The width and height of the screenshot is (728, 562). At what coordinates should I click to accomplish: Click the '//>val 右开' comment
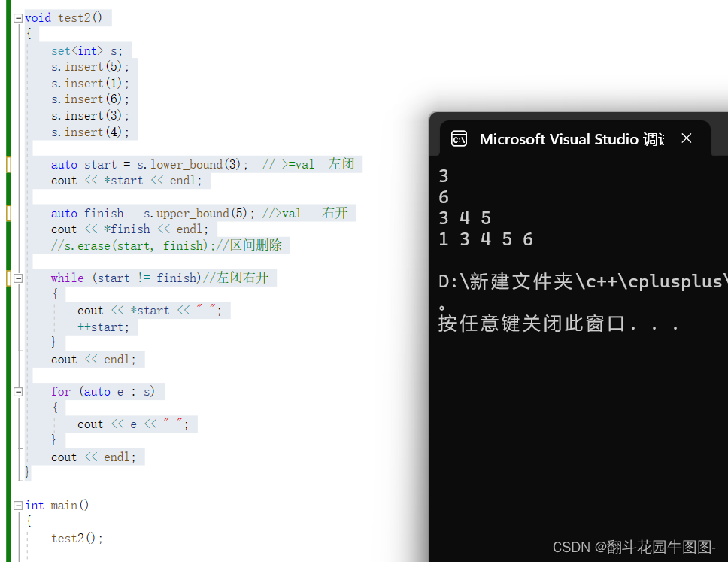(x=305, y=213)
